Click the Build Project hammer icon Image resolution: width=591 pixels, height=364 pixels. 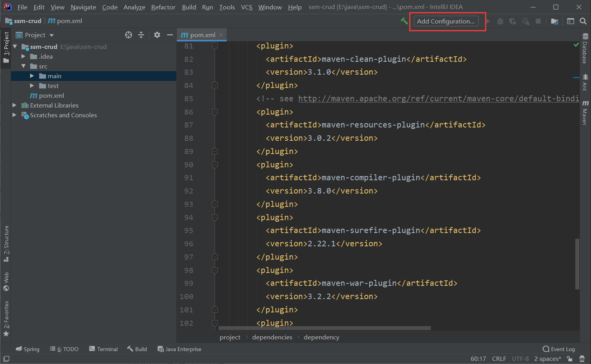404,21
